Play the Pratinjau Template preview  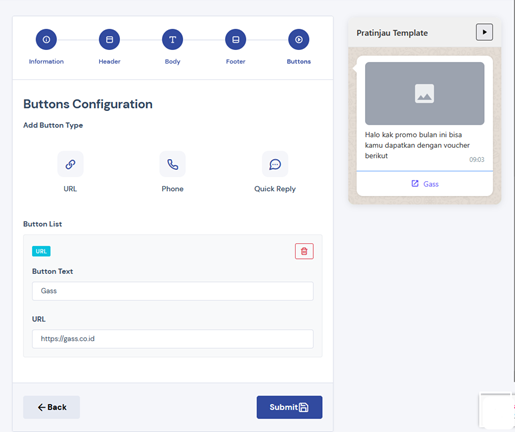484,32
